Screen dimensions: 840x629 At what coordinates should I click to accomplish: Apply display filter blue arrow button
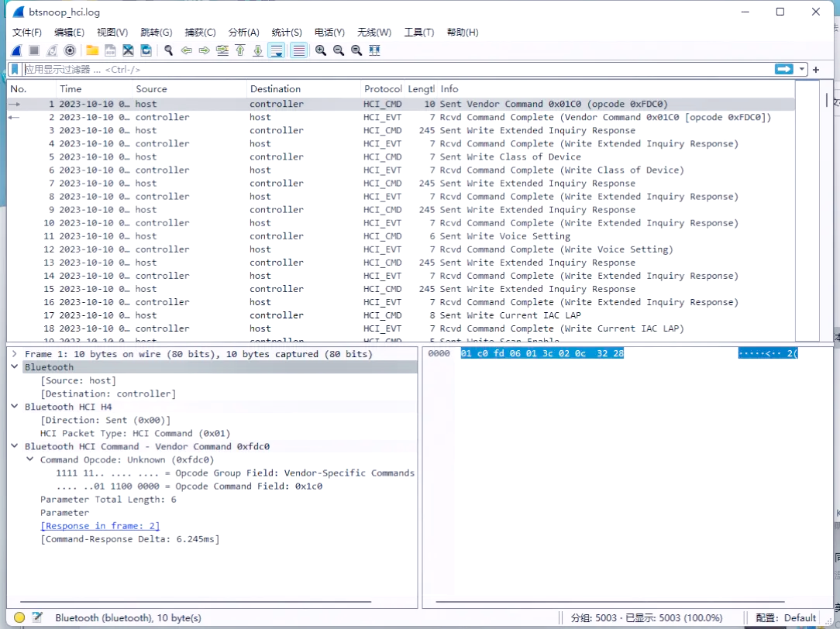783,69
